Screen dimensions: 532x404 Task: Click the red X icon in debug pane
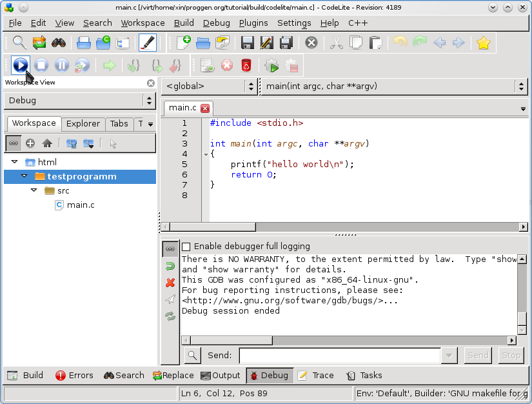click(170, 283)
